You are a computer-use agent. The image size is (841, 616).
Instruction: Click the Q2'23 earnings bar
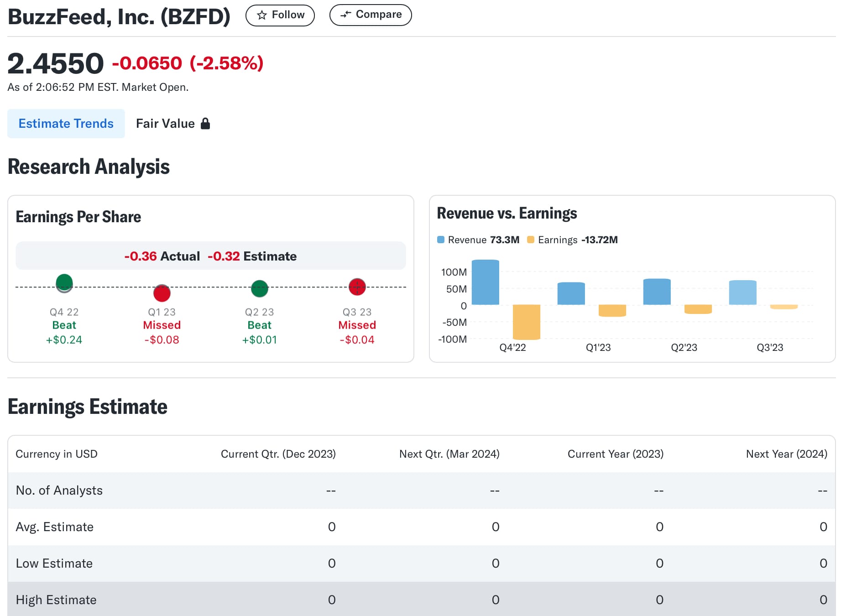point(698,309)
